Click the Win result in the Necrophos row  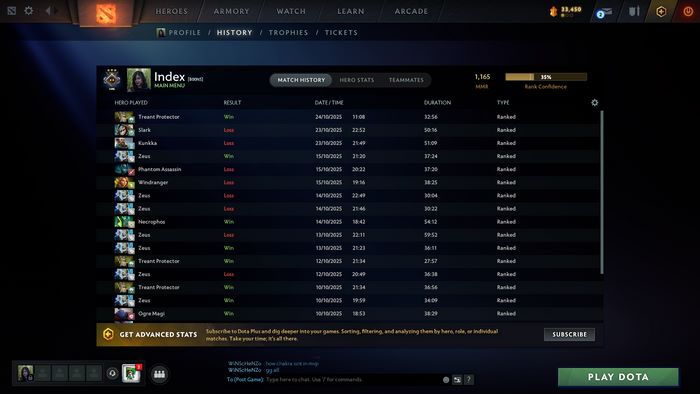(229, 222)
